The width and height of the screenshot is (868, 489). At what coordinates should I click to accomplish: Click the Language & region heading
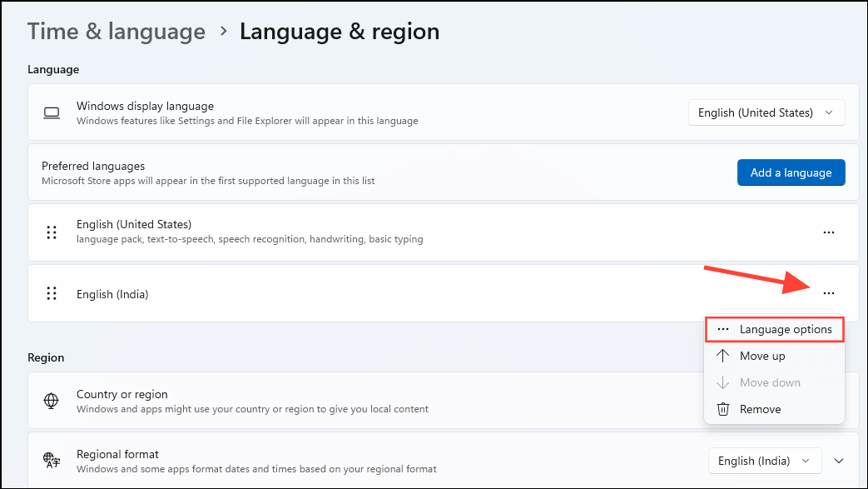pyautogui.click(x=339, y=31)
